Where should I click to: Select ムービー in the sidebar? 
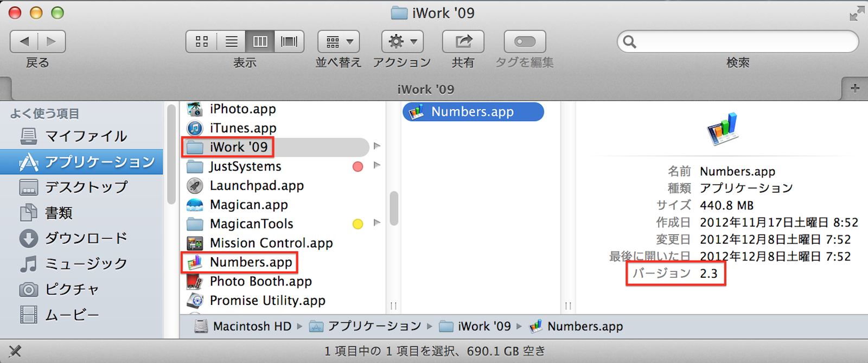[81, 315]
